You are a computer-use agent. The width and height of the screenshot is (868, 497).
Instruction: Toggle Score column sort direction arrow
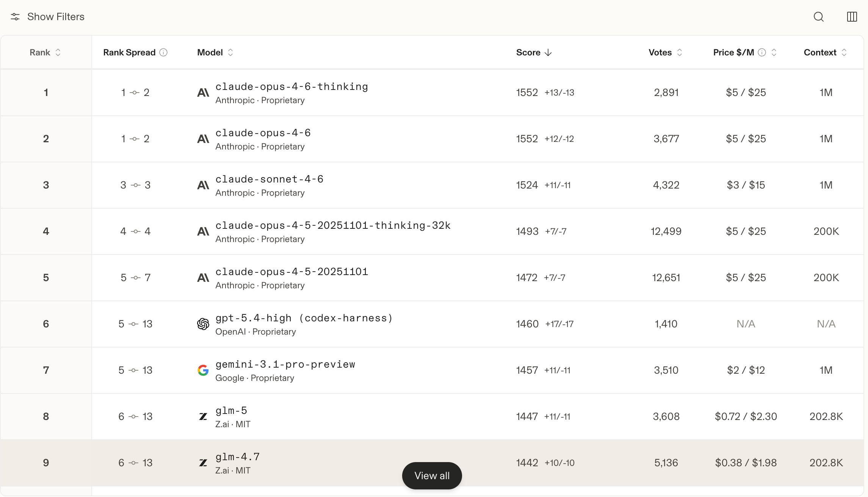(x=548, y=52)
